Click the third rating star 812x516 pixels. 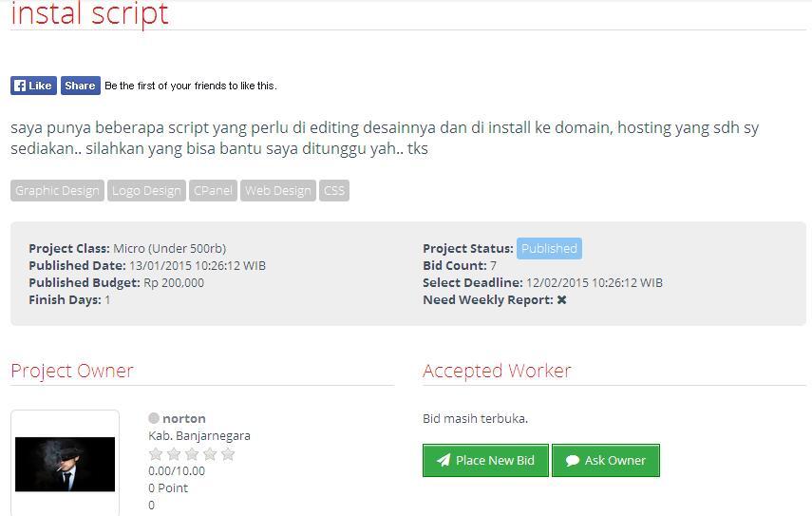click(192, 454)
